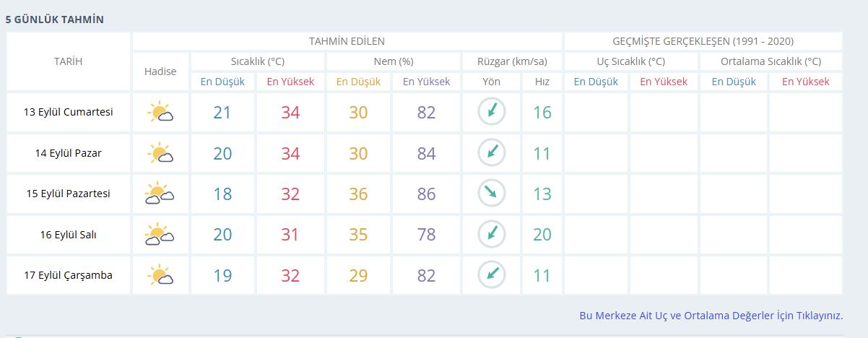
Task: Click the wind direction icon for 13 Eylül
Action: [x=492, y=112]
